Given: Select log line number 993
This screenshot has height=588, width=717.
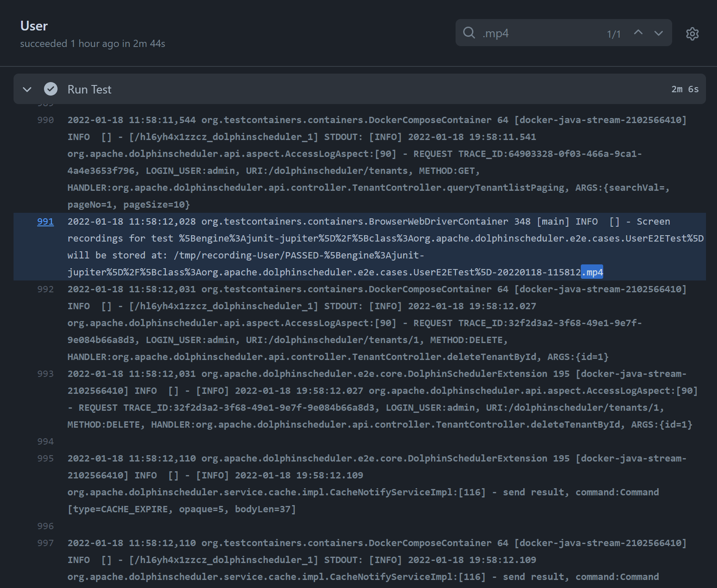Looking at the screenshot, I should pos(45,374).
